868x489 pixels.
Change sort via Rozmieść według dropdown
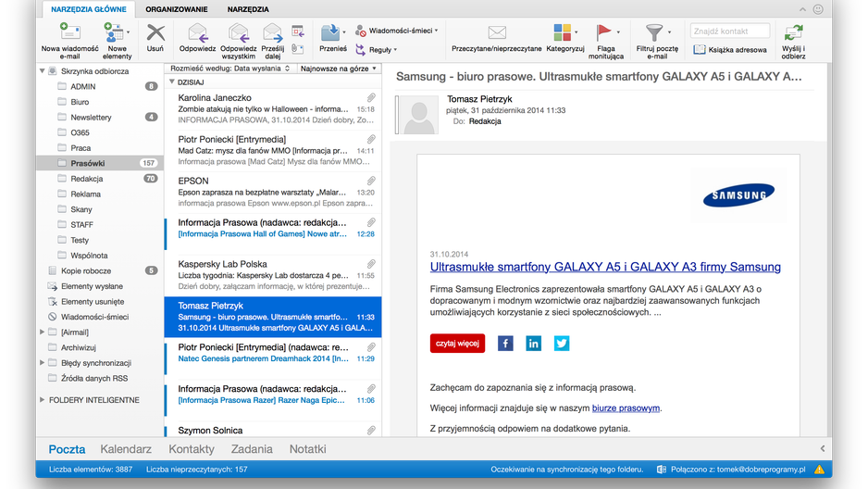point(229,69)
